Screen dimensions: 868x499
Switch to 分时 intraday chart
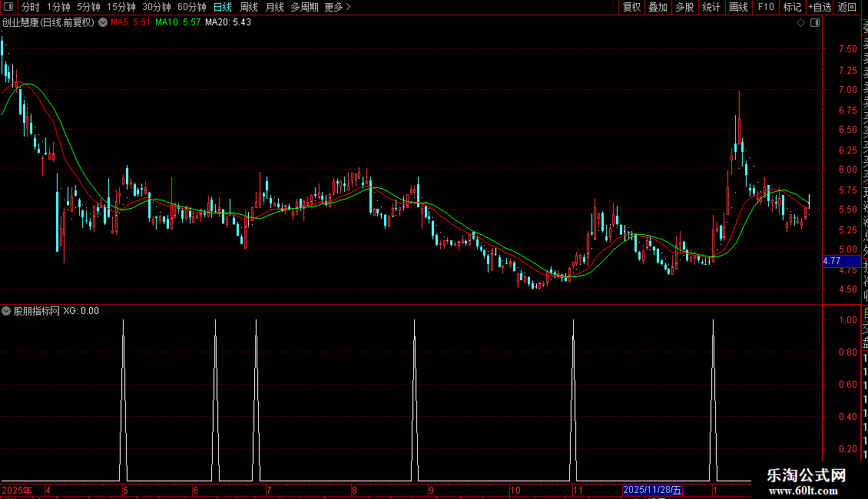point(31,7)
